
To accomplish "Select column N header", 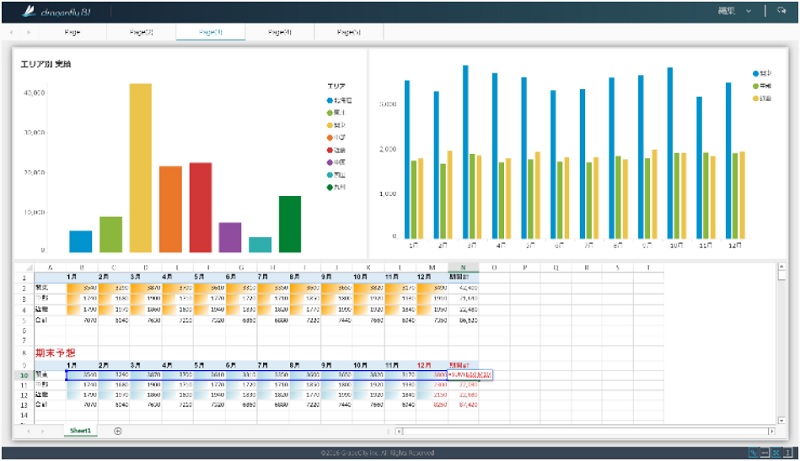I will point(463,267).
